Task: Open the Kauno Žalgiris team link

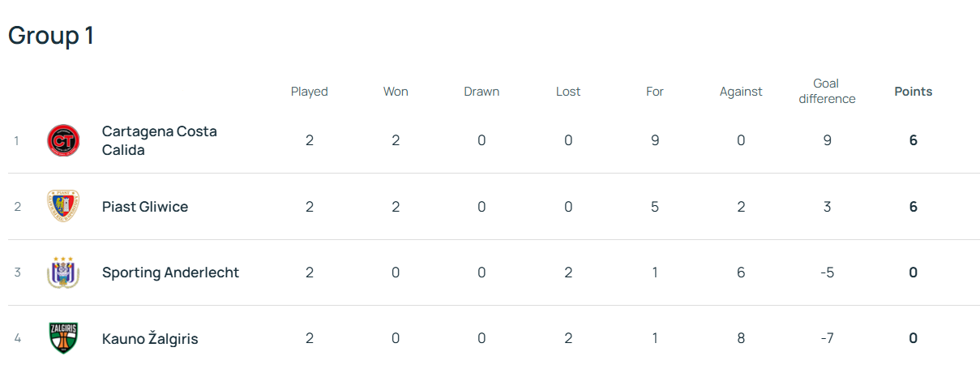Action: click(150, 339)
